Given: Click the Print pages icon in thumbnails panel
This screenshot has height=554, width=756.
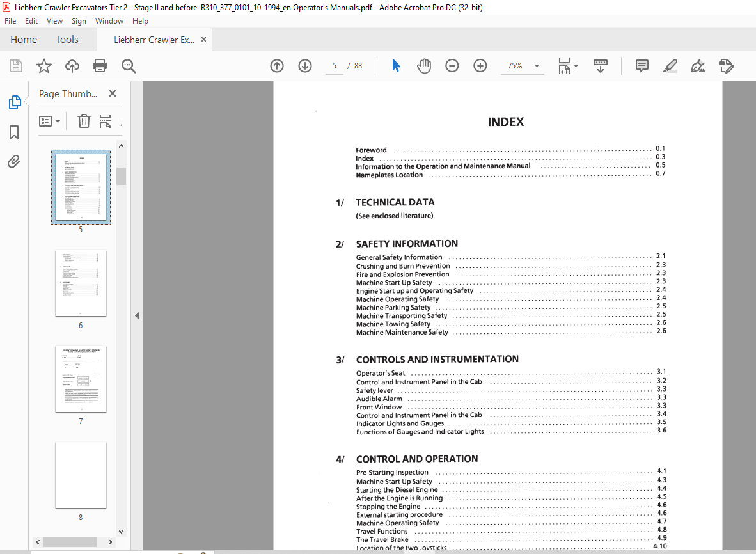Looking at the screenshot, I should [105, 120].
